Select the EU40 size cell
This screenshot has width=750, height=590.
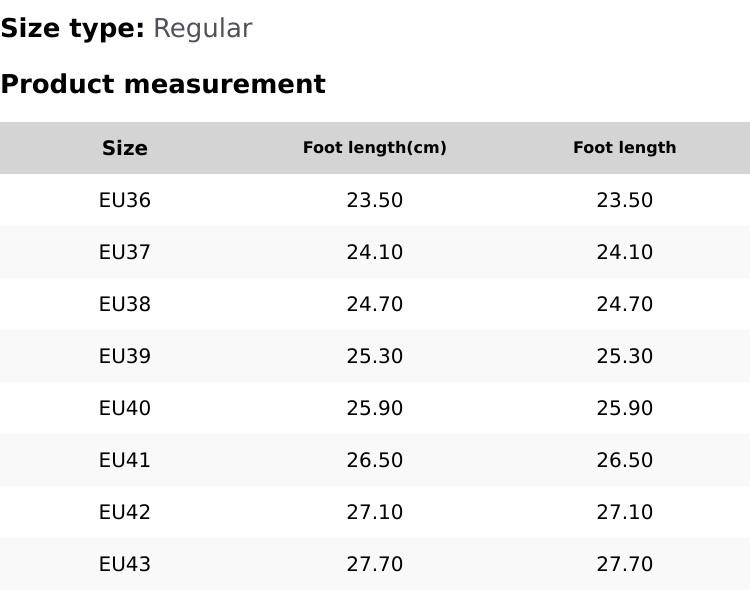tap(125, 408)
